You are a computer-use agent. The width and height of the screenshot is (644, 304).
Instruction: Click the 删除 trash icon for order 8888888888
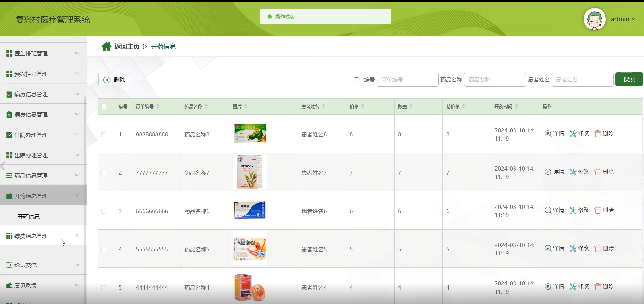598,134
